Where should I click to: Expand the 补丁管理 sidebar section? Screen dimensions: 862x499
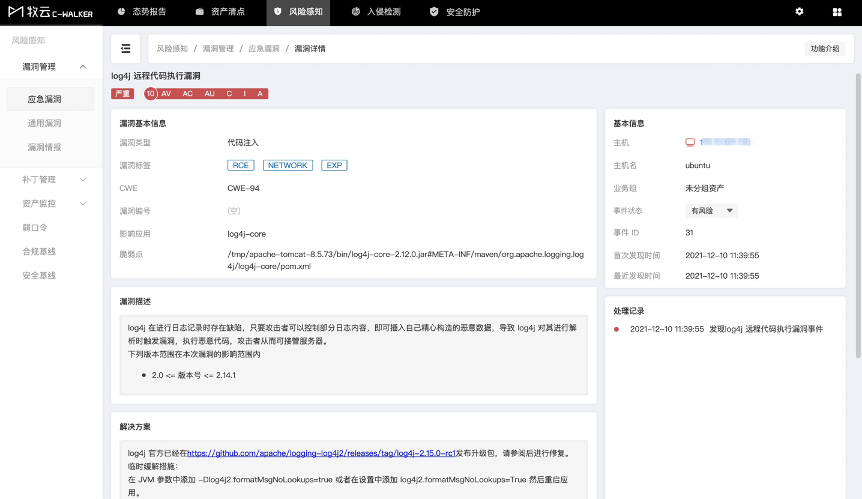click(83, 180)
